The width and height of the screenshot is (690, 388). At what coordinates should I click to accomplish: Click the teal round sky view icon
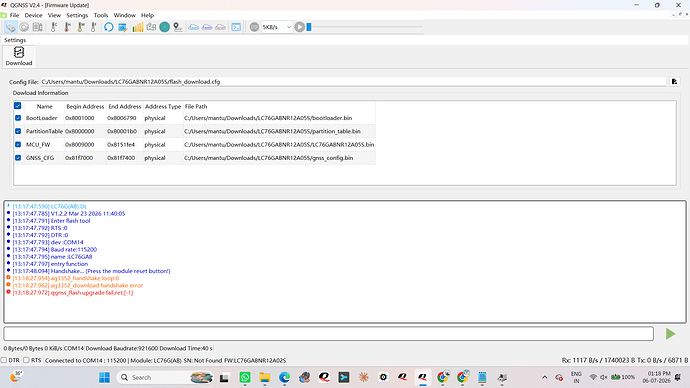click(165, 27)
